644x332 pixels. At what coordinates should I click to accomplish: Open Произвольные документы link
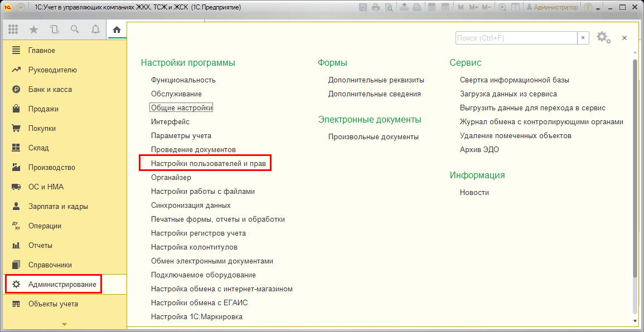pos(374,137)
